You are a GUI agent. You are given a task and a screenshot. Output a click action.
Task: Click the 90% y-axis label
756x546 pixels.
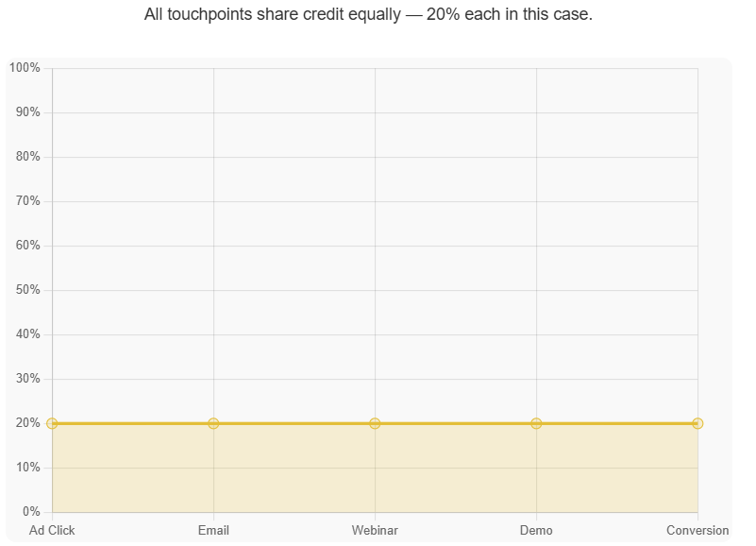[x=28, y=112]
